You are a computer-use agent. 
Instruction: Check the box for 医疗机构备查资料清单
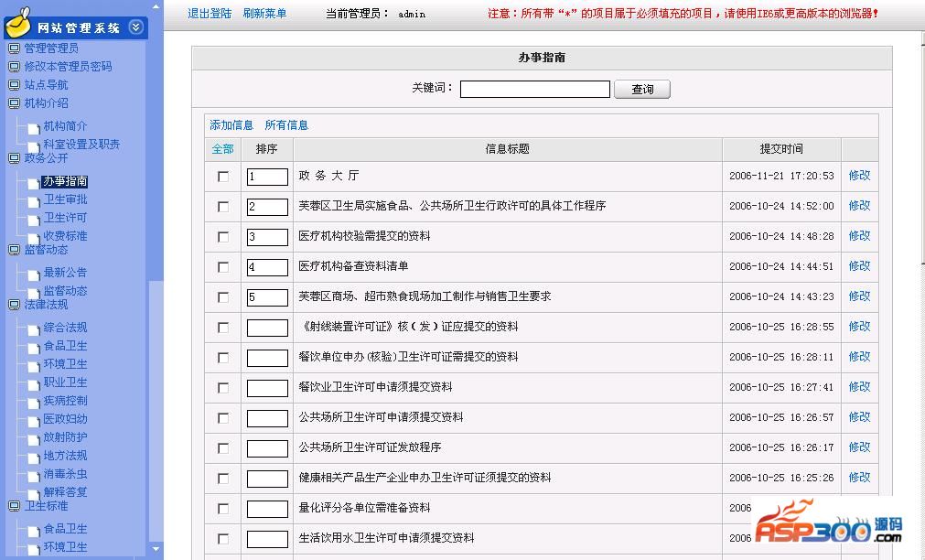click(223, 267)
